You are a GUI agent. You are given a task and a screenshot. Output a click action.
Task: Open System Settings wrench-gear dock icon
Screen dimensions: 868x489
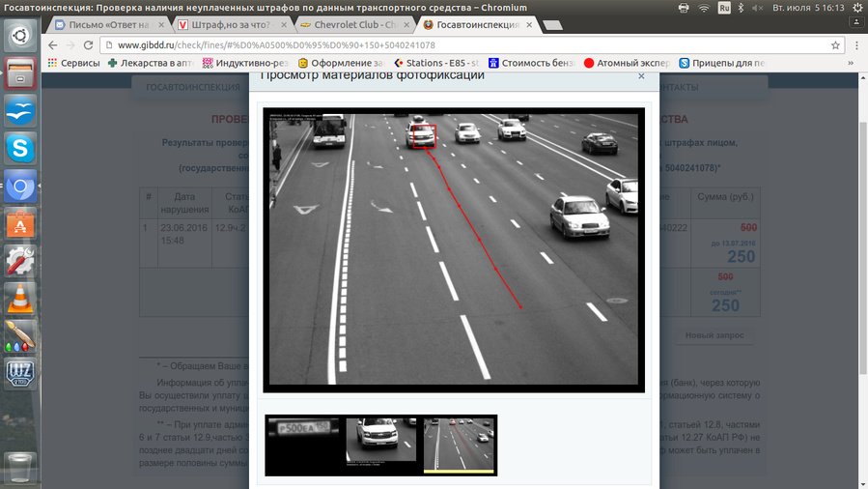pyautogui.click(x=20, y=261)
